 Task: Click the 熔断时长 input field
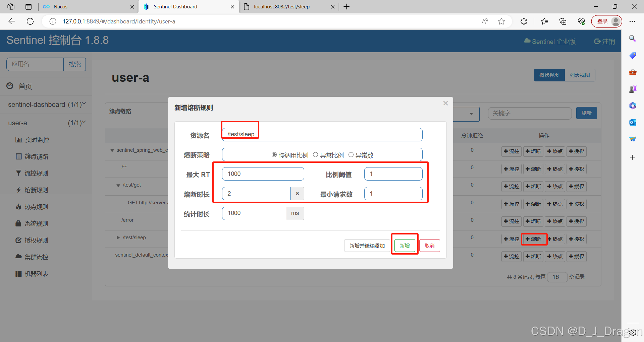click(256, 194)
